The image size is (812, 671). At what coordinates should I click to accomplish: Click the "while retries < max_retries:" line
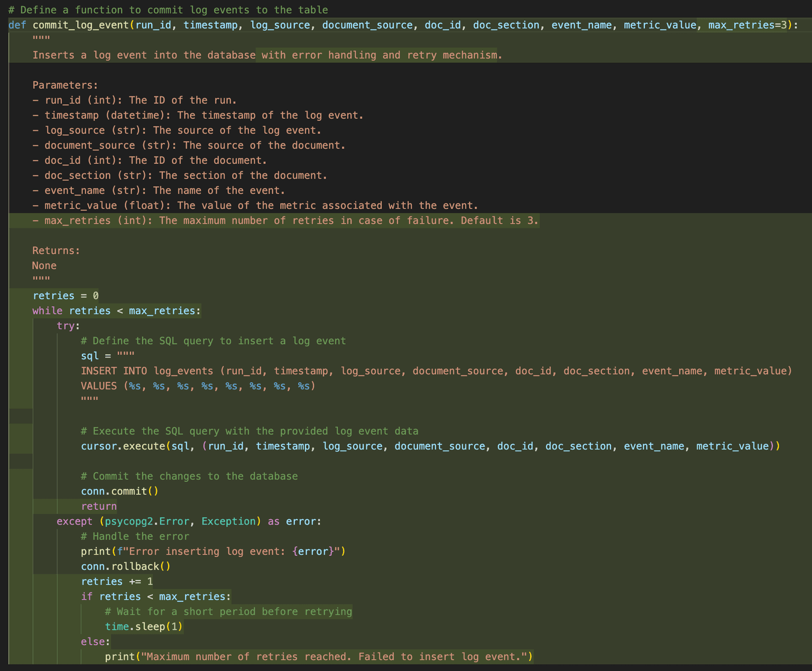117,311
